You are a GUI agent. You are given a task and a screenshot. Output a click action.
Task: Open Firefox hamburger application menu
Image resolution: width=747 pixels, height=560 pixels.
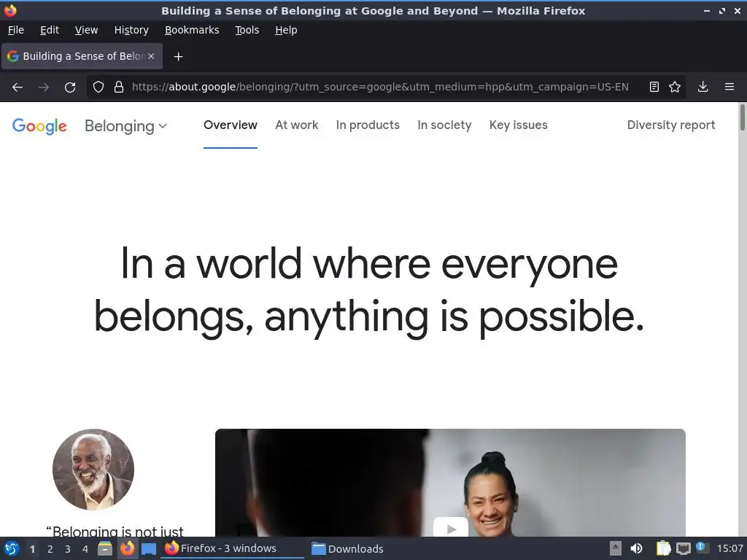729,87
